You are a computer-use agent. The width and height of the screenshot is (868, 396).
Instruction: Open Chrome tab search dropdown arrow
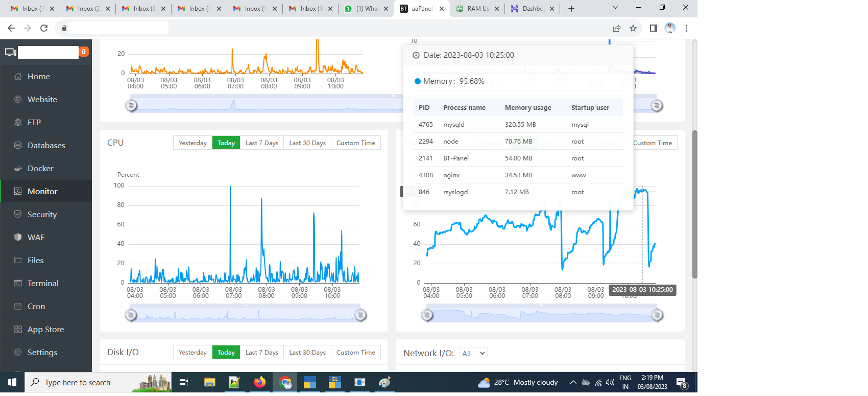point(615,8)
